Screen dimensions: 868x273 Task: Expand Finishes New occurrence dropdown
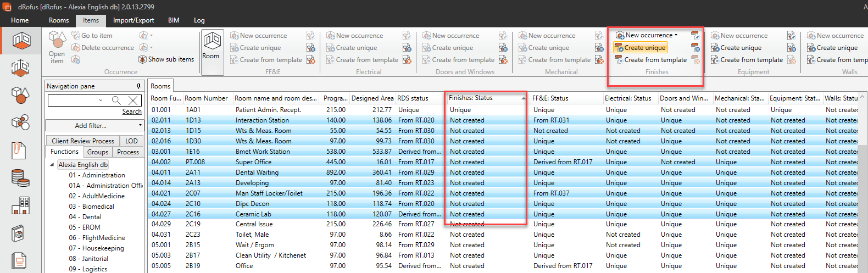tap(676, 35)
